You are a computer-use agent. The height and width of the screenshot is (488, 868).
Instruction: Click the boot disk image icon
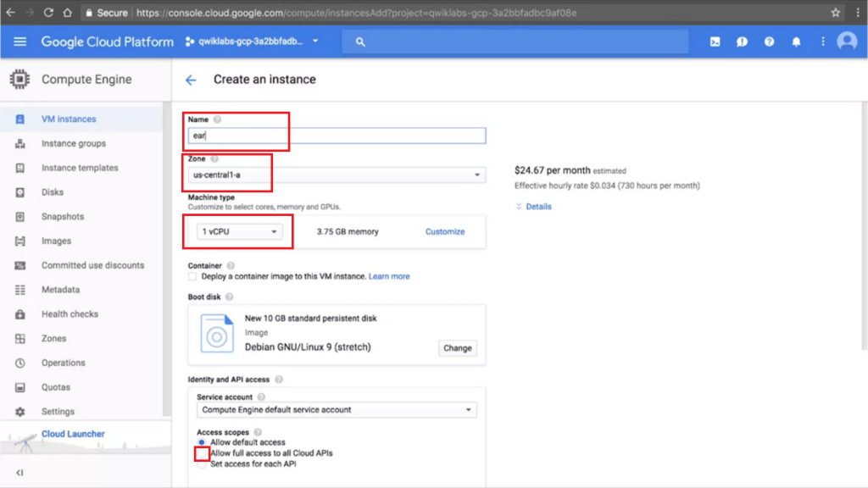point(216,333)
